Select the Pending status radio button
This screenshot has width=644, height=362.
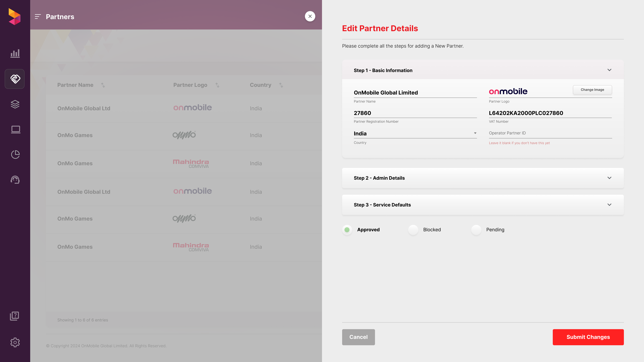point(476,230)
